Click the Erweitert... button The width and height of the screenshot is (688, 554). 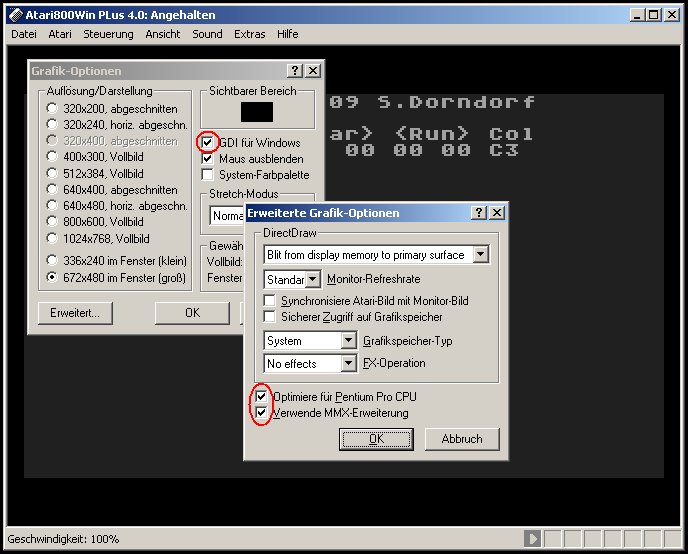coord(75,313)
